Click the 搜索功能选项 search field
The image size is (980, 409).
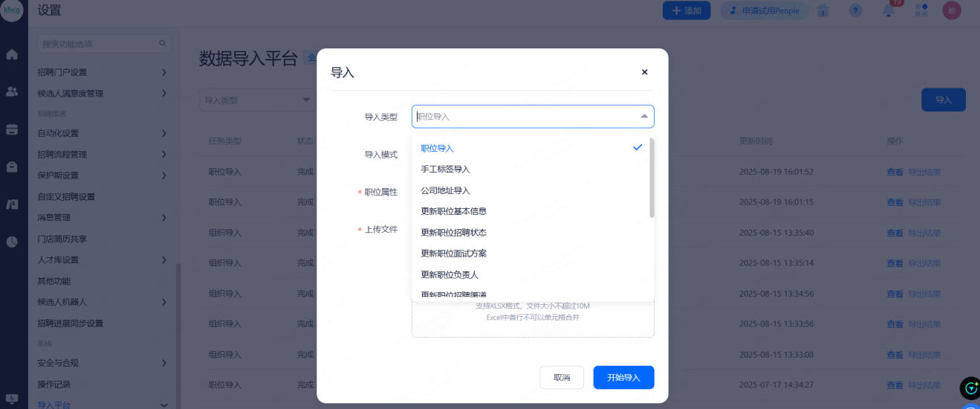pos(100,44)
